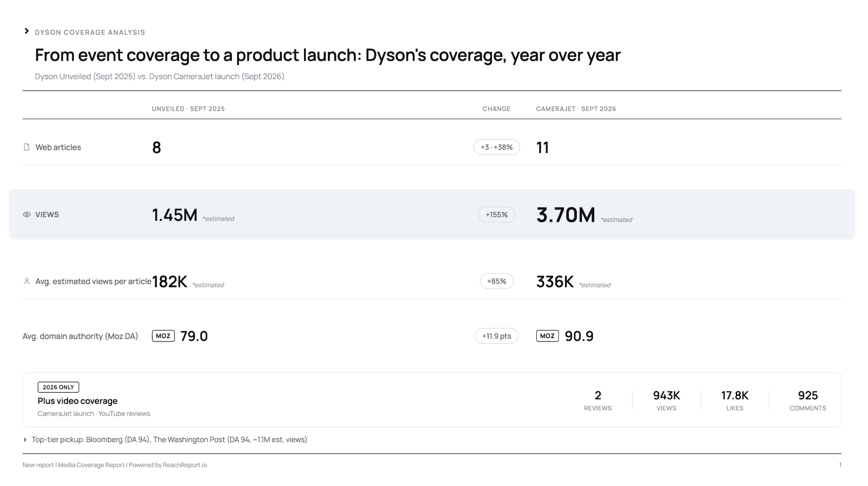Click the 'Web articles' row label
This screenshot has height=486, width=868.
[58, 147]
